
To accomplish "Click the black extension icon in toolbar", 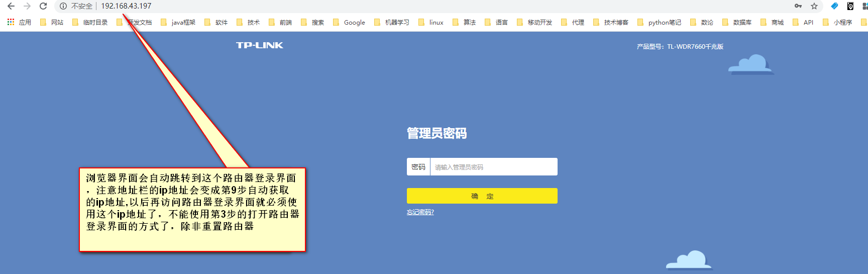I will [x=850, y=6].
